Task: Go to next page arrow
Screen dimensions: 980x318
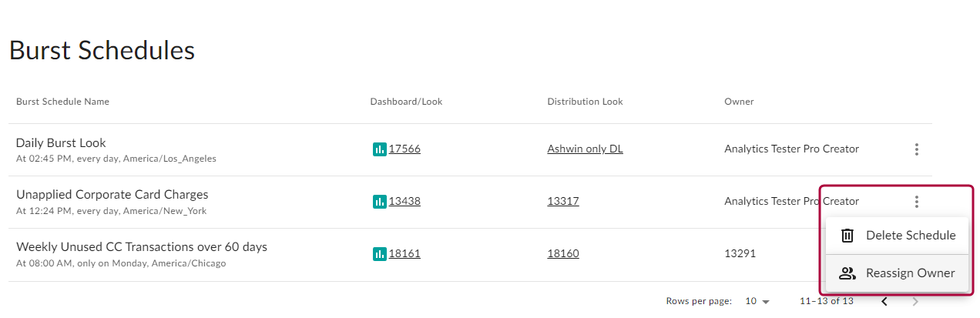Action: click(x=915, y=302)
